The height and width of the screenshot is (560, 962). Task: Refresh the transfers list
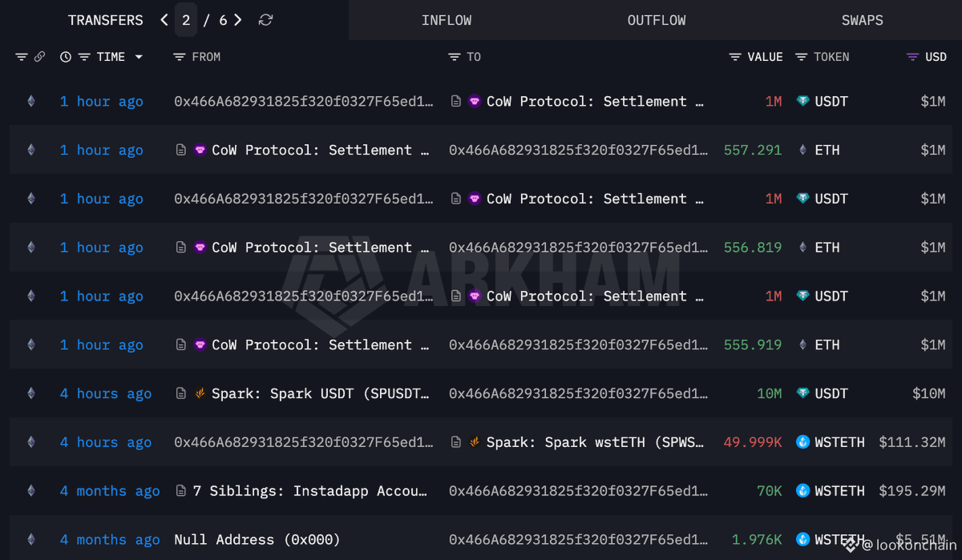pyautogui.click(x=266, y=20)
